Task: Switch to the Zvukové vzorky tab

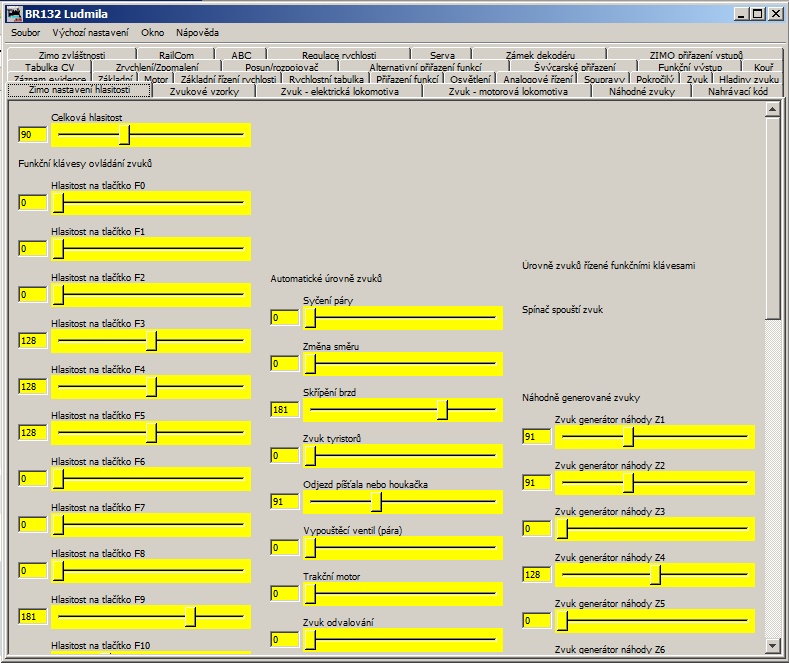Action: 204,91
